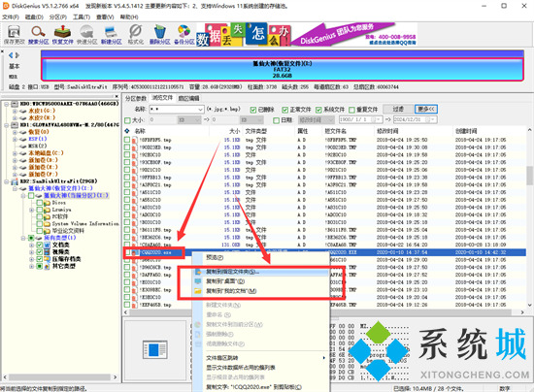Click the HD1 GLOWAY disk icon in tree
534x392 pixels.
tap(15, 125)
